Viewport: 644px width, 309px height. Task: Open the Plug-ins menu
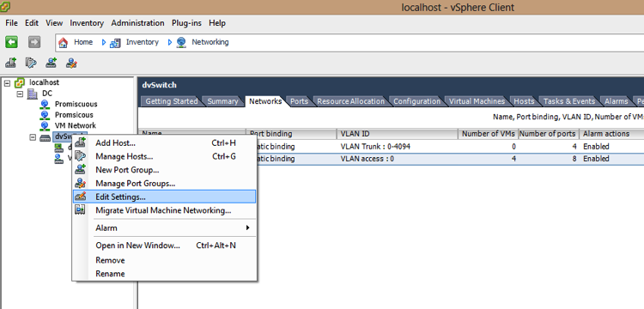(x=186, y=23)
